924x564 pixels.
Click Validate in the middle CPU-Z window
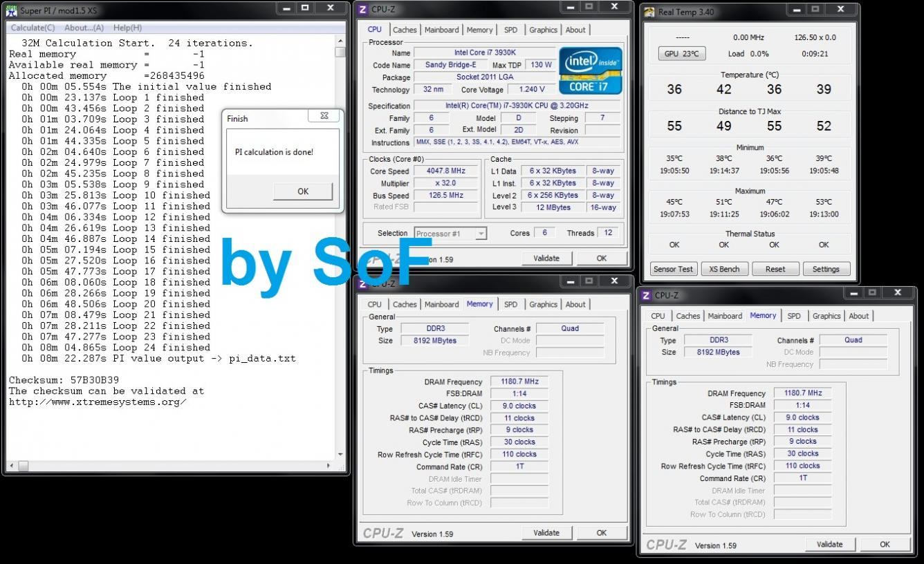point(546,533)
